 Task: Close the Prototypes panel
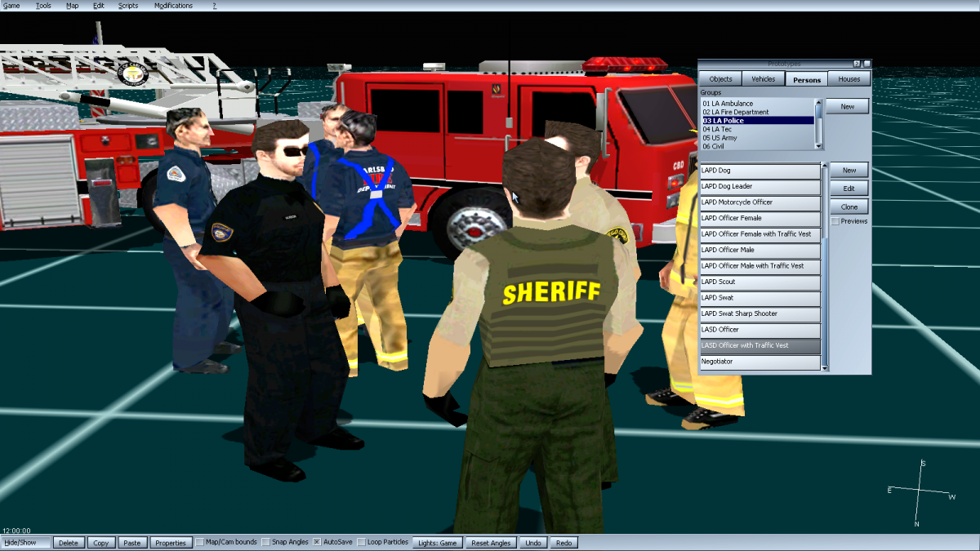(866, 64)
